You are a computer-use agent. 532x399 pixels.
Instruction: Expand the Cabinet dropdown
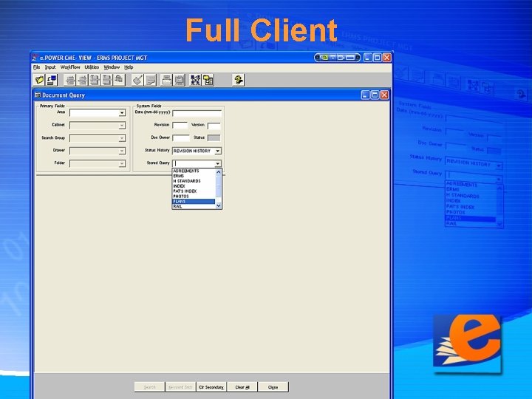122,126
